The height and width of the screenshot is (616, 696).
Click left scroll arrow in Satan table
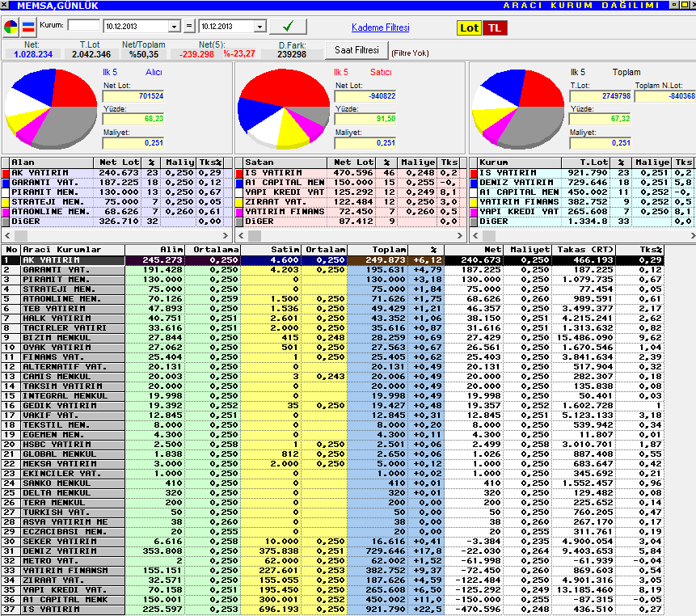pyautogui.click(x=241, y=236)
